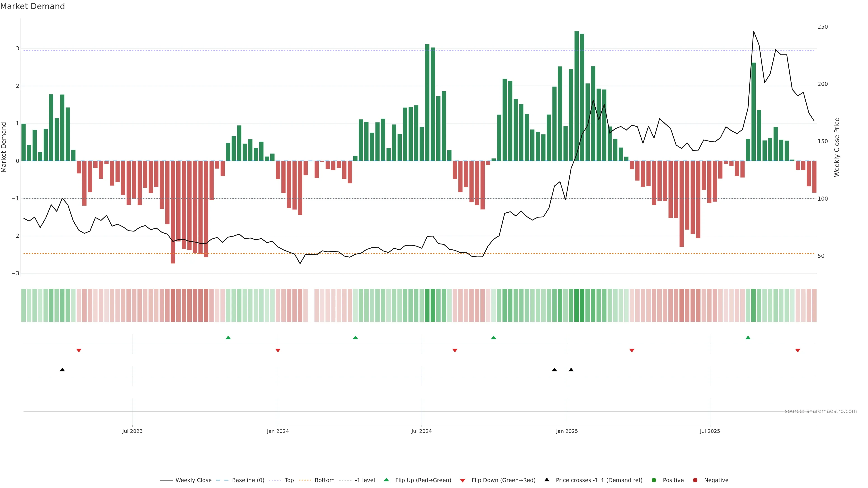
Task: Click the Jul 2024 x-axis label
Action: [x=422, y=431]
